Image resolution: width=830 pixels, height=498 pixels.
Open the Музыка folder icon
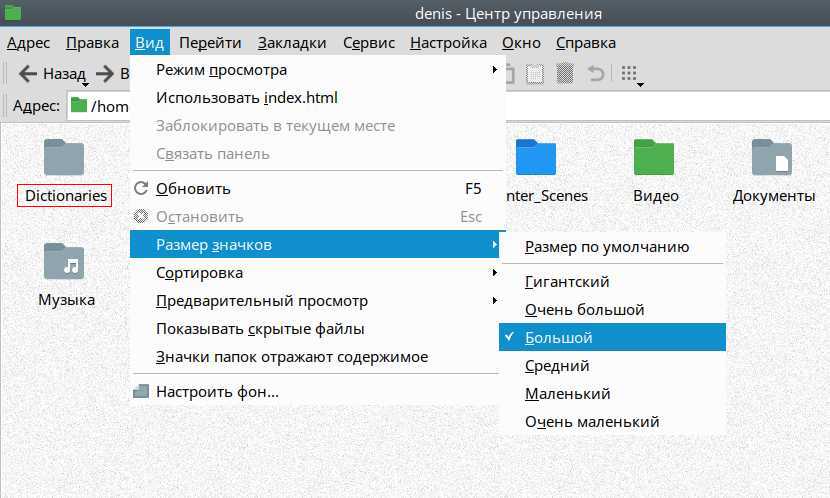64,261
